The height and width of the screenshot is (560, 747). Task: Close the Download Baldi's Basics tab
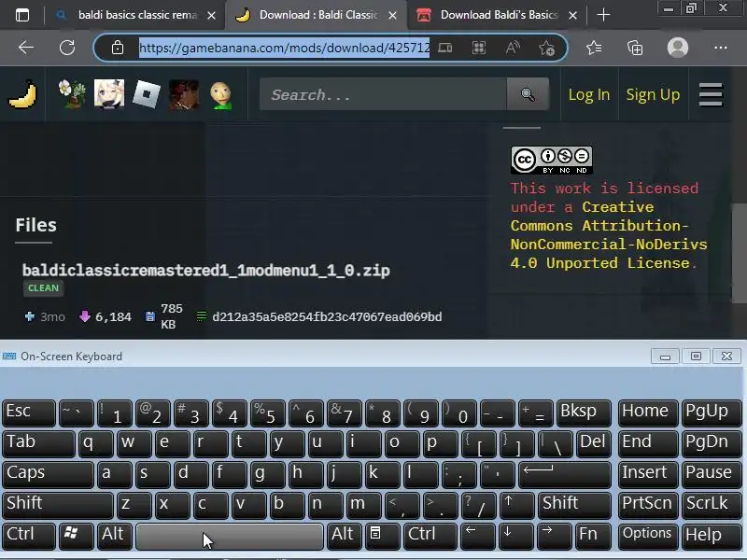pyautogui.click(x=573, y=16)
